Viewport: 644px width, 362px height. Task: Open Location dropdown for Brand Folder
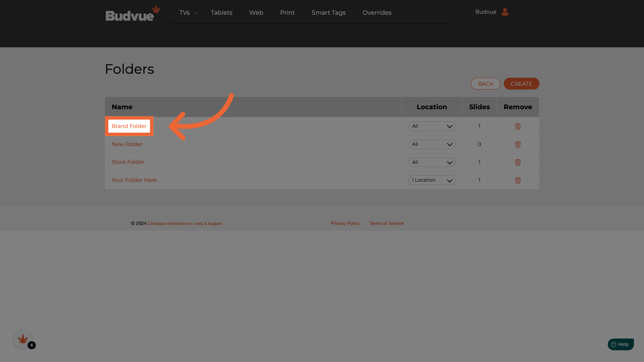[x=432, y=126]
